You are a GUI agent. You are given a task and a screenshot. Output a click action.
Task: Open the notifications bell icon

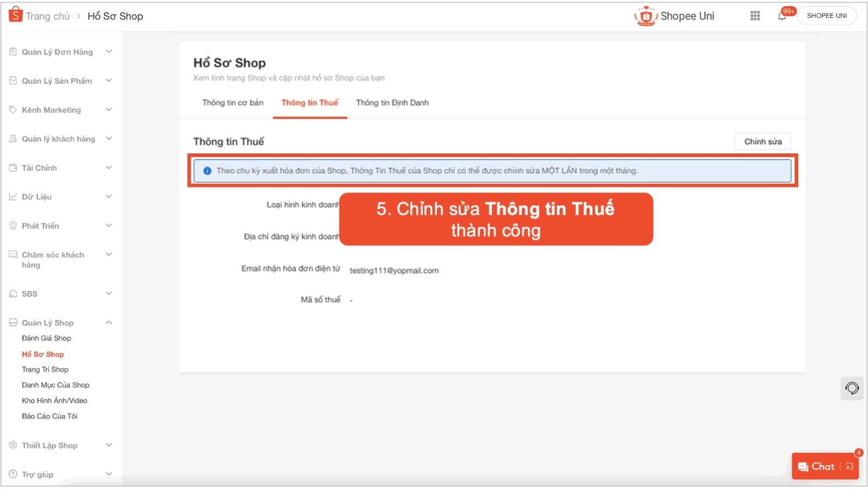pyautogui.click(x=782, y=16)
